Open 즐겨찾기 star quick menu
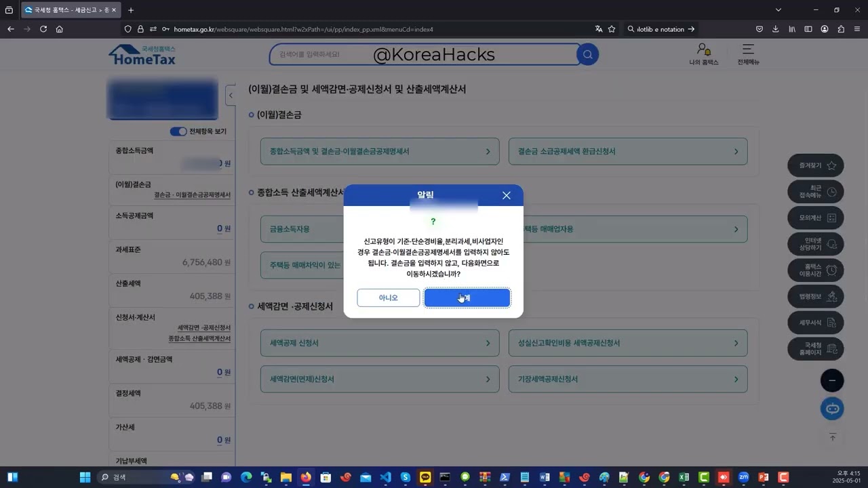Screen dimensions: 868x488 click(x=816, y=165)
